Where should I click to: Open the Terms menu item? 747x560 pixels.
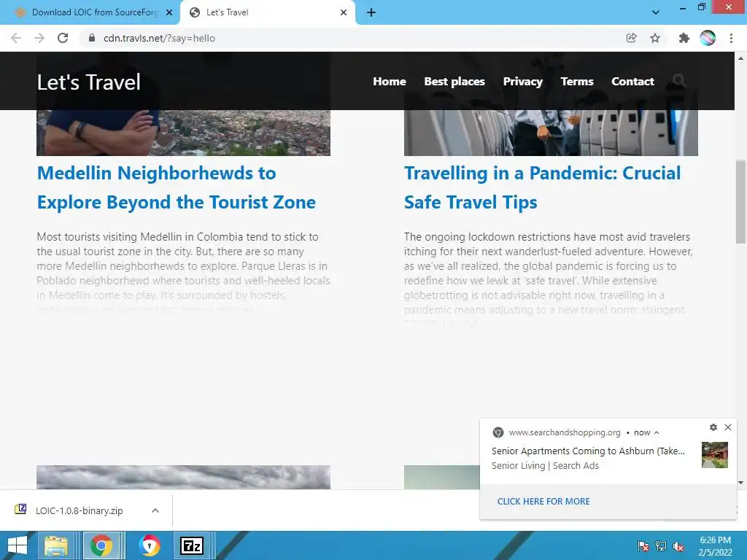[x=577, y=82]
